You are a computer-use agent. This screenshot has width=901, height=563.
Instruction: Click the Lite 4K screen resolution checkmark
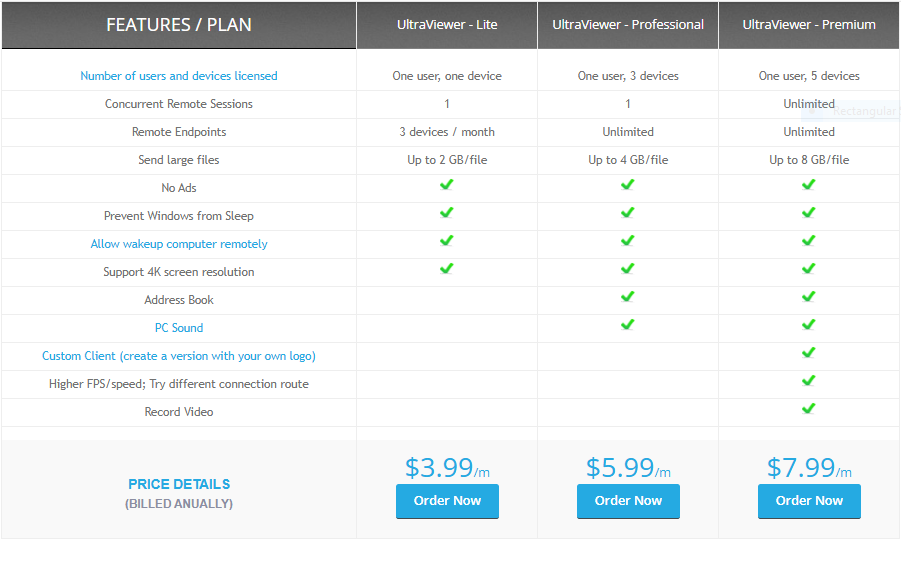(x=447, y=269)
